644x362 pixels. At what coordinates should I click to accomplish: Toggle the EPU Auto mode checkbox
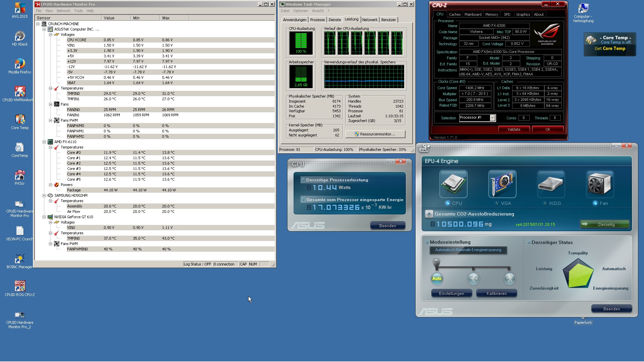437,279
